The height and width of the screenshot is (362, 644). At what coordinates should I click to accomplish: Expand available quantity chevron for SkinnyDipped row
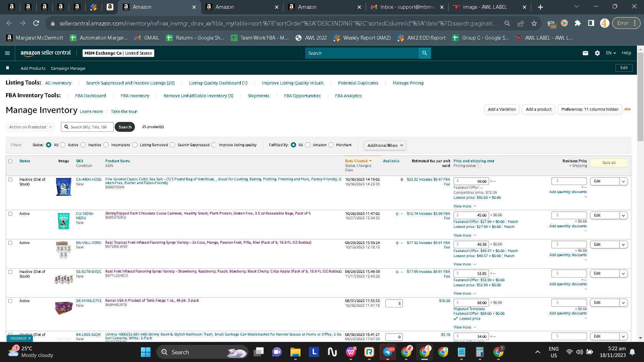click(x=402, y=214)
